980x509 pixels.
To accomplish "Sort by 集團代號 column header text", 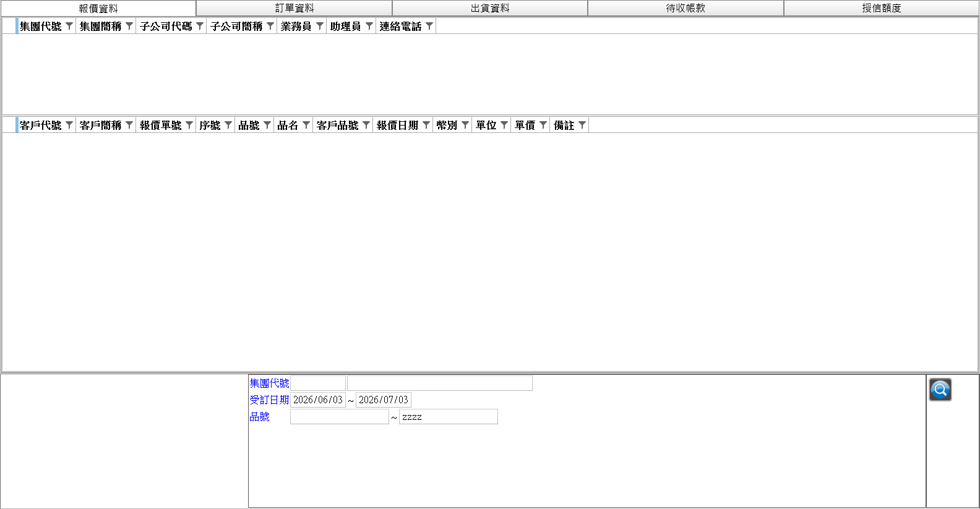I will (41, 26).
